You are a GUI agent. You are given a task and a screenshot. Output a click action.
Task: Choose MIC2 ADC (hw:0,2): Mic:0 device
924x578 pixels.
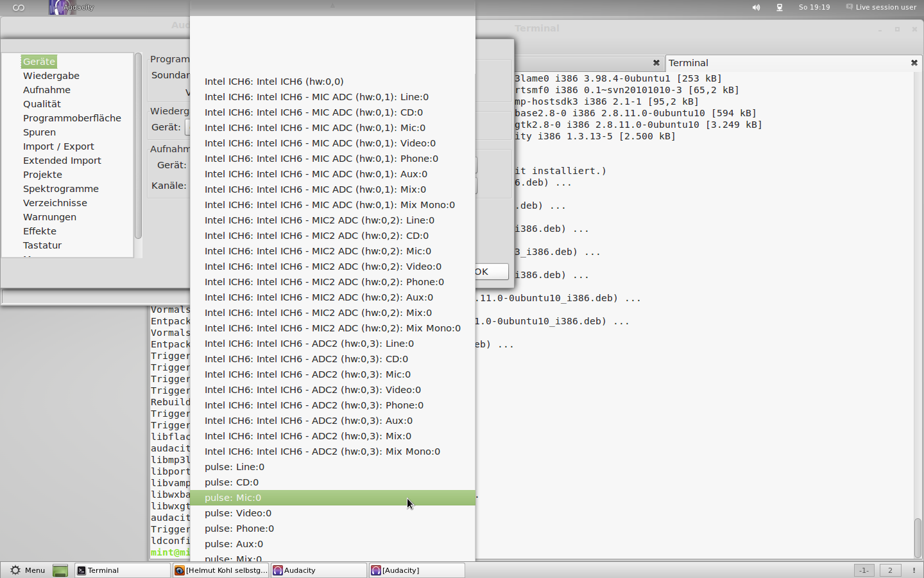pyautogui.click(x=332, y=251)
